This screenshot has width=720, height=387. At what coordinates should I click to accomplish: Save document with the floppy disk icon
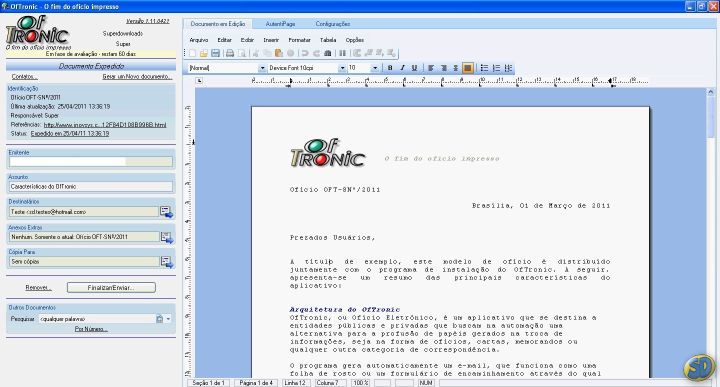point(215,53)
